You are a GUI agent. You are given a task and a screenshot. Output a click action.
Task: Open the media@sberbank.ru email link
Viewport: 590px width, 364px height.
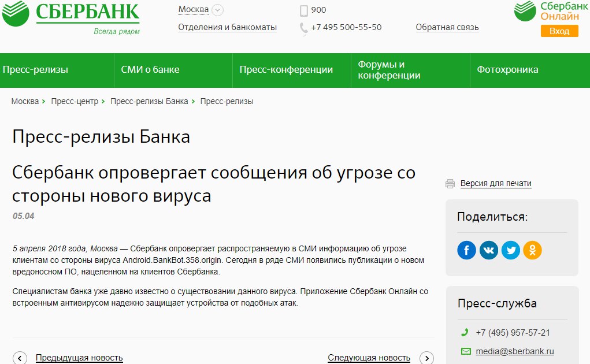(x=515, y=351)
